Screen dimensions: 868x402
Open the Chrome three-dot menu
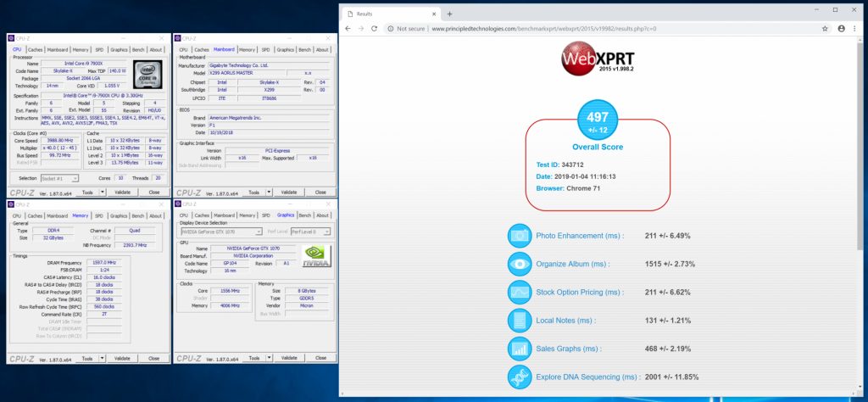tap(854, 28)
